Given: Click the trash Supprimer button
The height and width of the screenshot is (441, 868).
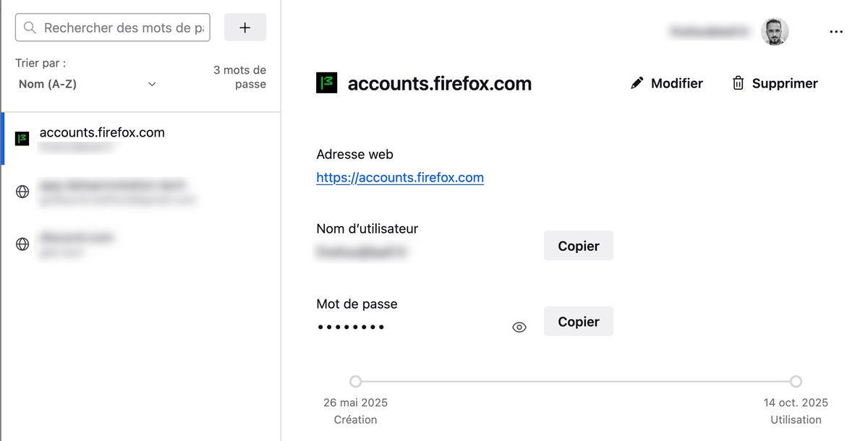Looking at the screenshot, I should click(775, 83).
